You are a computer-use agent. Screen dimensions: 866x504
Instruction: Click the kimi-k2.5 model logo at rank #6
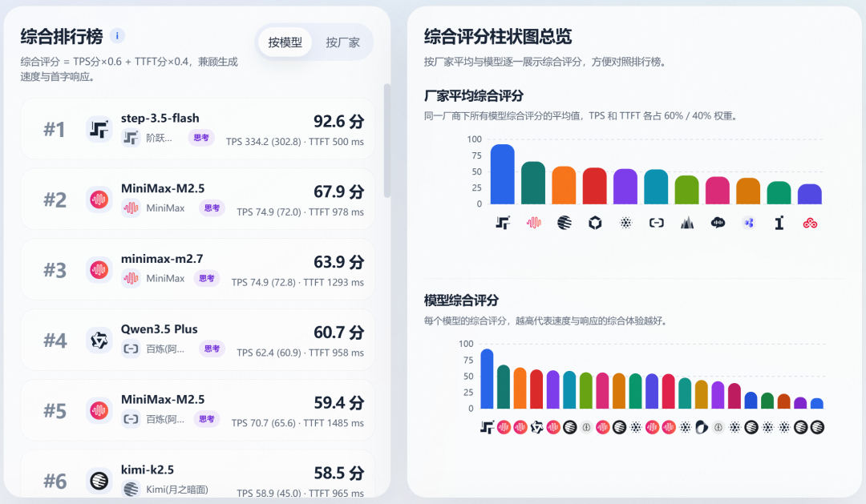pos(99,481)
